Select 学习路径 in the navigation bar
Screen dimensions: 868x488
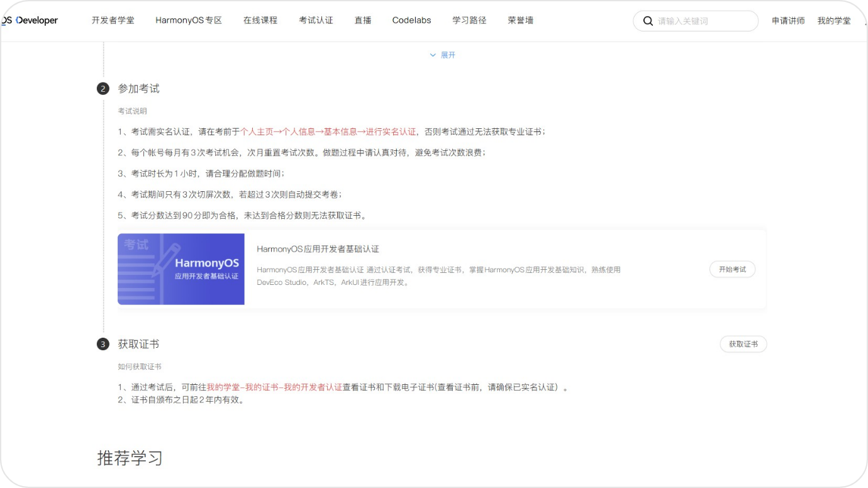click(469, 20)
